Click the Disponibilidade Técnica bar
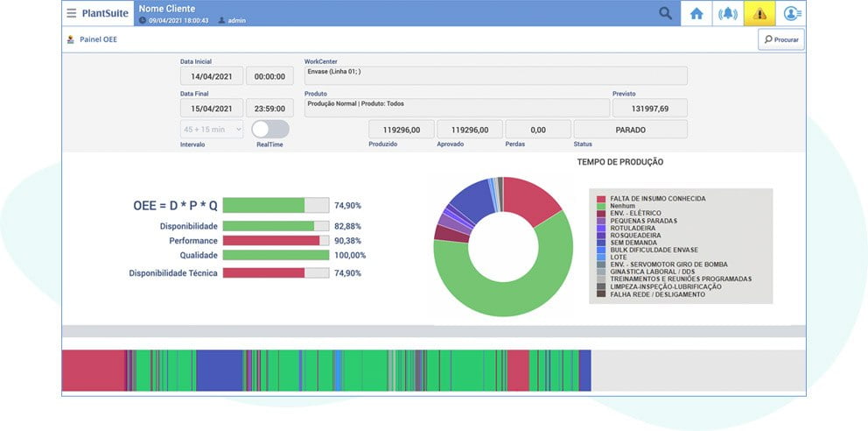The image size is (868, 431). tap(276, 272)
